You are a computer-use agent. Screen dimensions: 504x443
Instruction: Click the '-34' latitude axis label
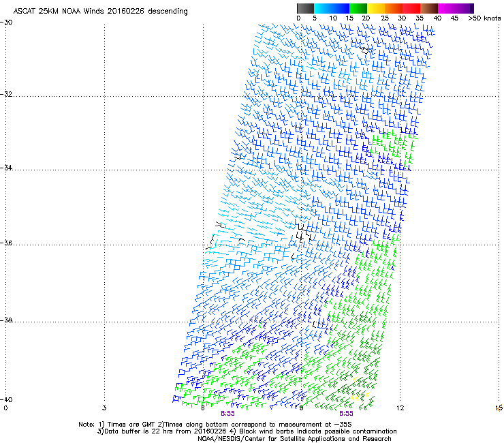(6, 168)
